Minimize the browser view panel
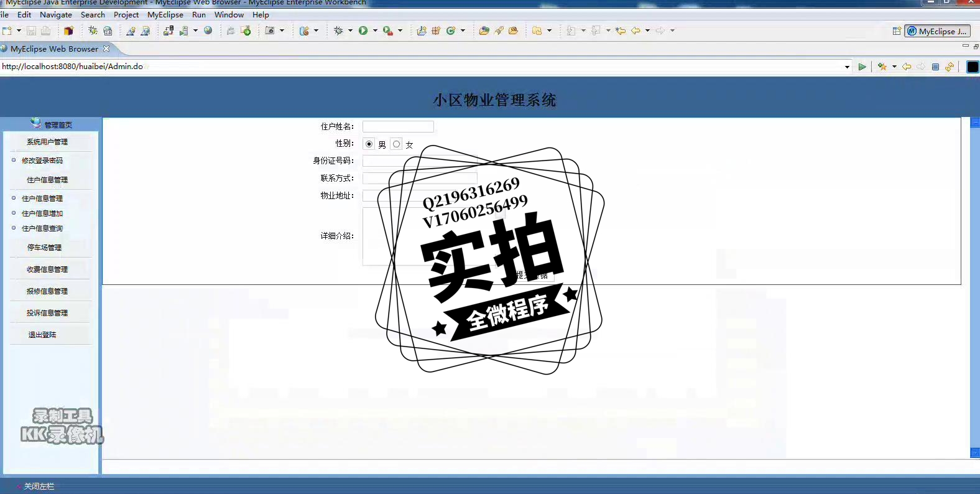The width and height of the screenshot is (980, 494). coord(965,46)
